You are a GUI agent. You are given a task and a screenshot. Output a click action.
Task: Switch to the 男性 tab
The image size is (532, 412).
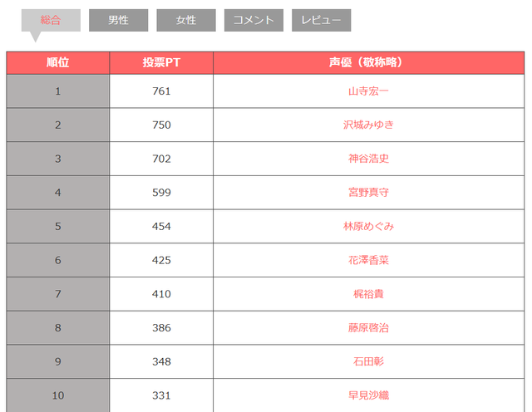click(118, 20)
